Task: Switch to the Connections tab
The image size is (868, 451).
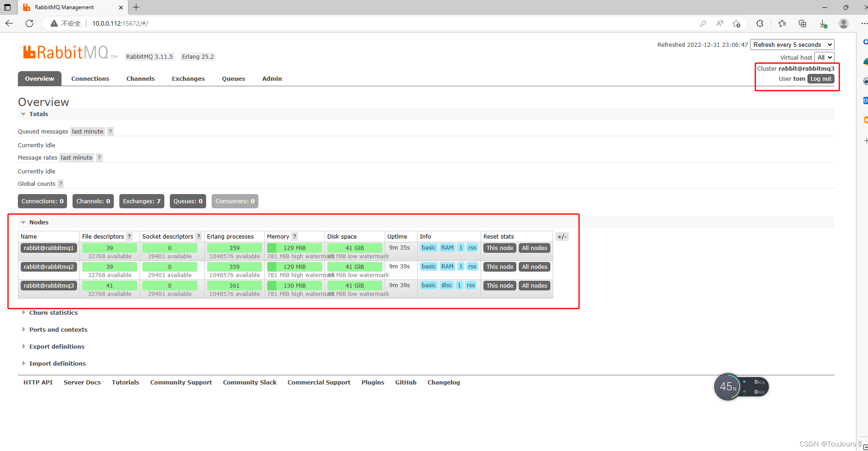Action: (90, 78)
